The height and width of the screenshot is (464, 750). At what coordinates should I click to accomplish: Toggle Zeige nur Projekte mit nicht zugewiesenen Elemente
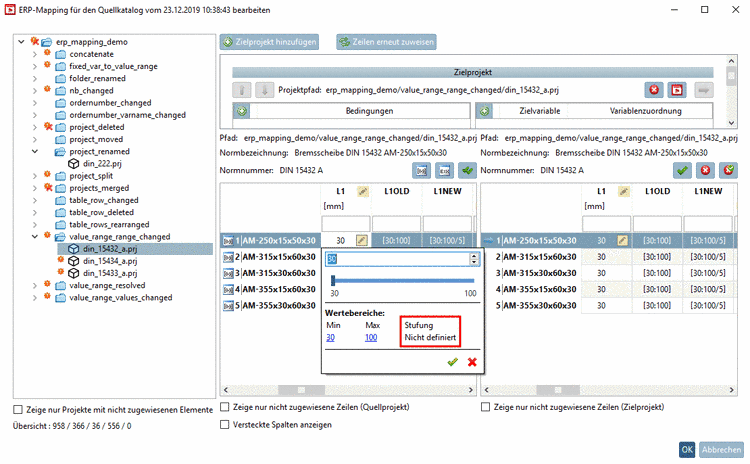point(18,410)
